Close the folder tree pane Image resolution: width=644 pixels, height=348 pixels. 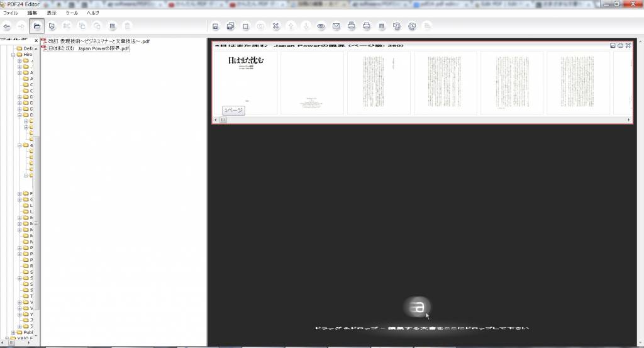point(36,41)
